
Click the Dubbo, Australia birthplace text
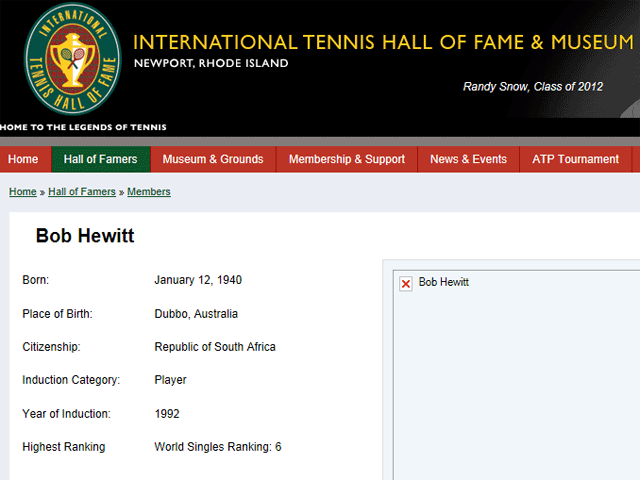coord(196,314)
